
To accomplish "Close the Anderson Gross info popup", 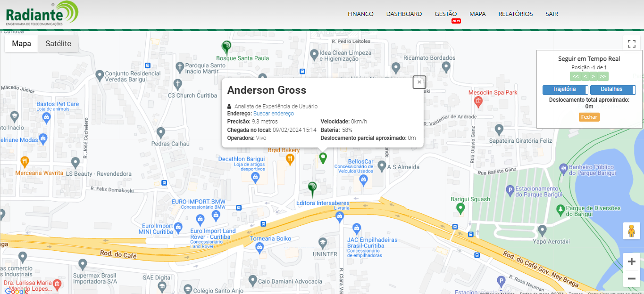I will pos(419,82).
